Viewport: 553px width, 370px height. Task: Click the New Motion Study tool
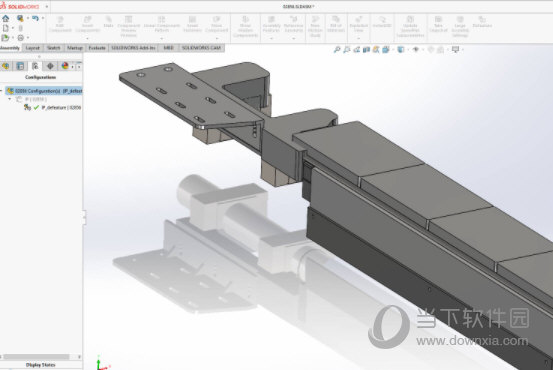(315, 26)
